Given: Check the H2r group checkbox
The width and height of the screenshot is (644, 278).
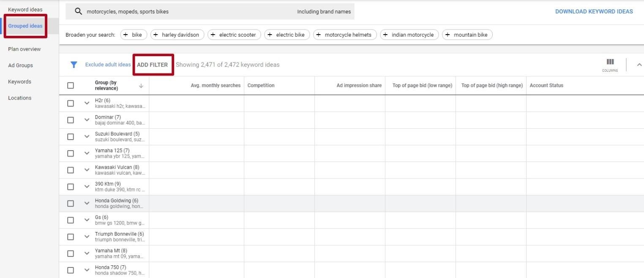Looking at the screenshot, I should pyautogui.click(x=71, y=103).
